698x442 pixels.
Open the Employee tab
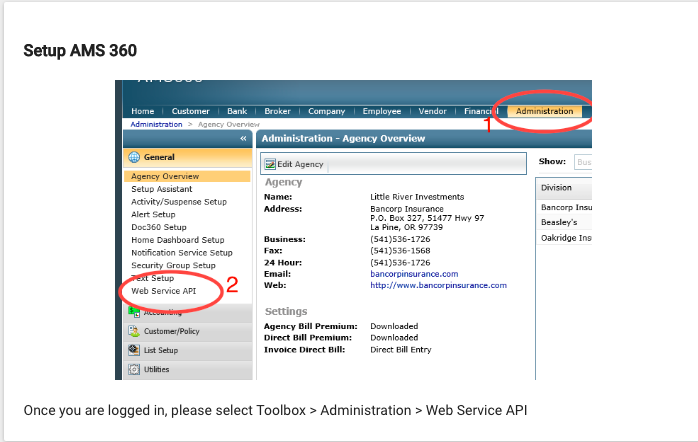tap(381, 111)
